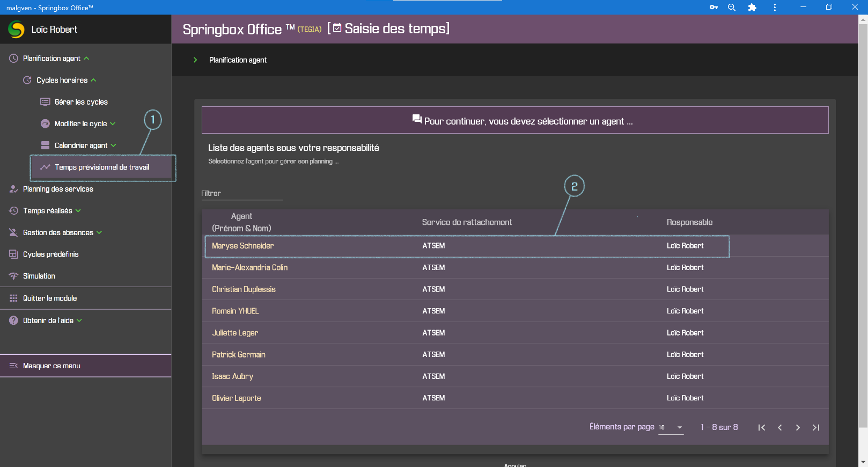
Task: Click the list icon beside Gérer les cycles
Action: point(46,102)
